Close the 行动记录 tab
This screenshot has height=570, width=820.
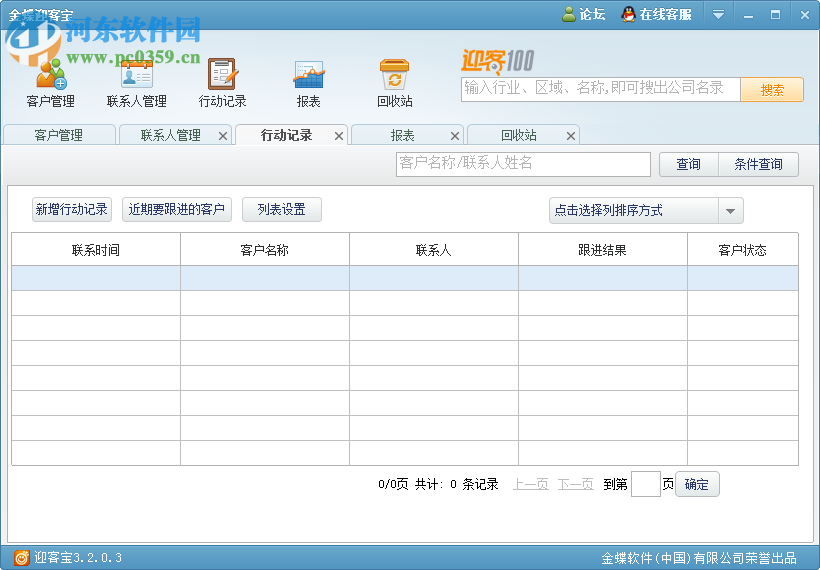(x=339, y=136)
